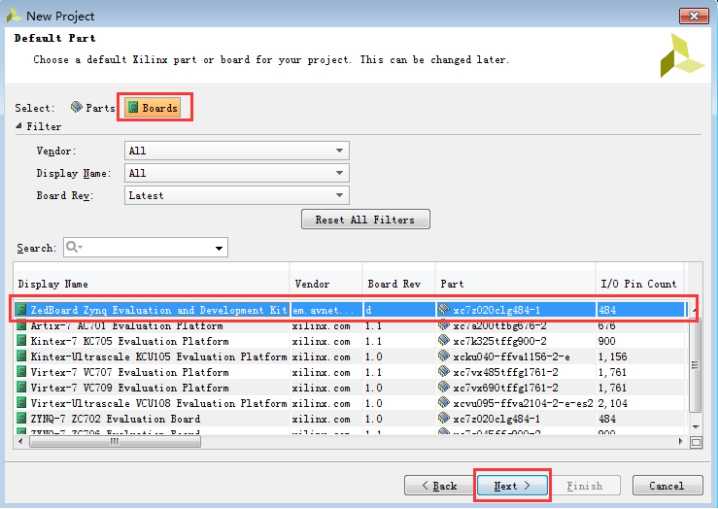Select Virtex-Ultrascale VCU108 Evaluation Platform row
The image size is (718, 509).
350,403
